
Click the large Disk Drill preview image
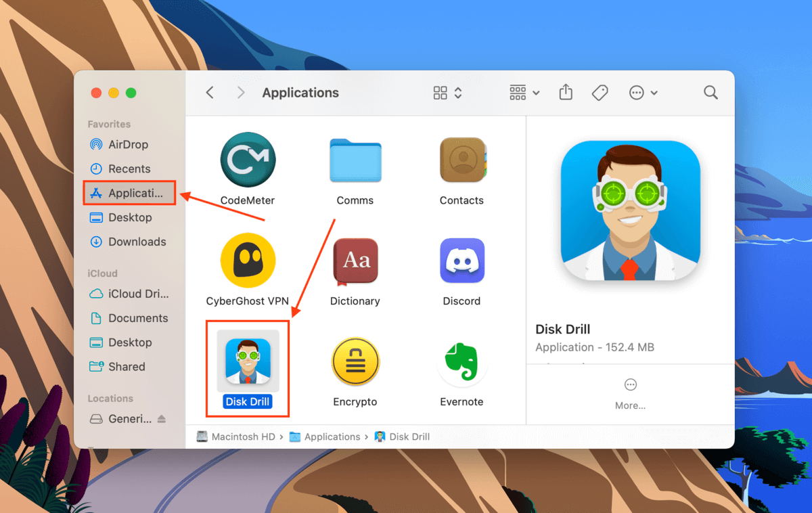631,210
